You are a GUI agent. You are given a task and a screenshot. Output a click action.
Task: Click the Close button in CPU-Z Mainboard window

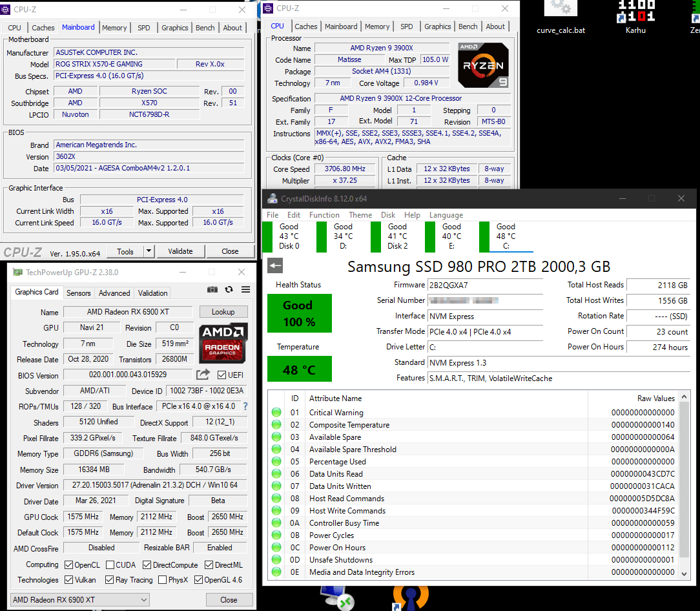(230, 251)
